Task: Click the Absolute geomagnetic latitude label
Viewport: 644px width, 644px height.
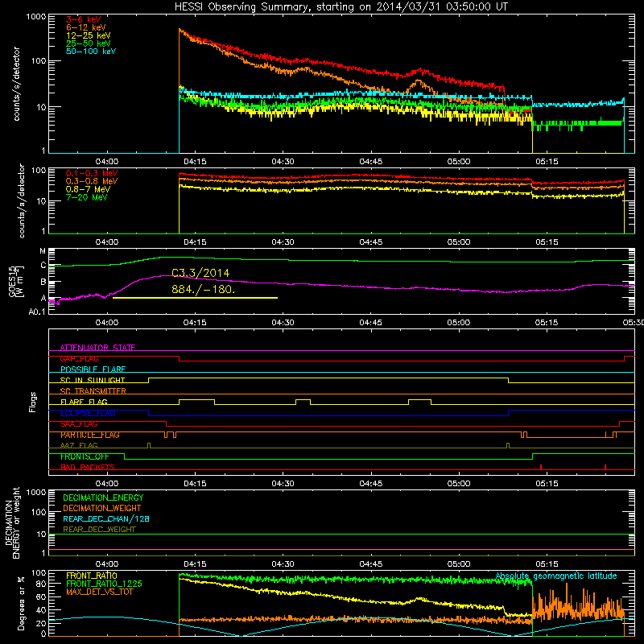Action: tap(556, 576)
